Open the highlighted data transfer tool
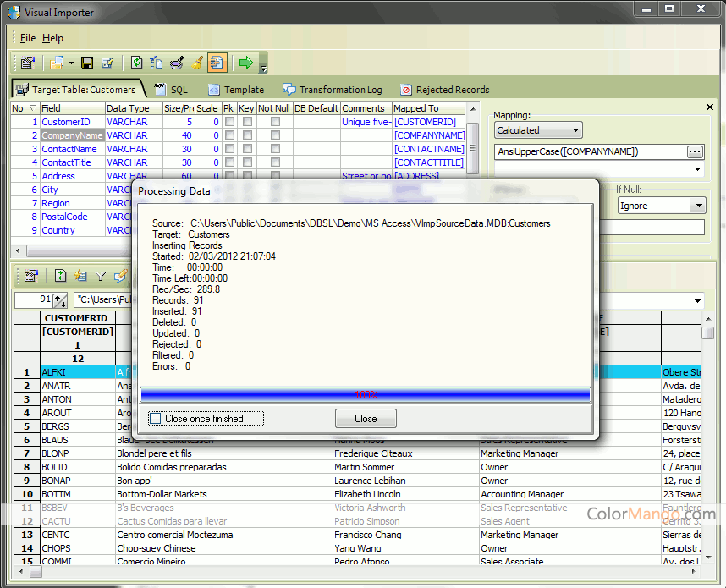726x588 pixels. point(217,62)
